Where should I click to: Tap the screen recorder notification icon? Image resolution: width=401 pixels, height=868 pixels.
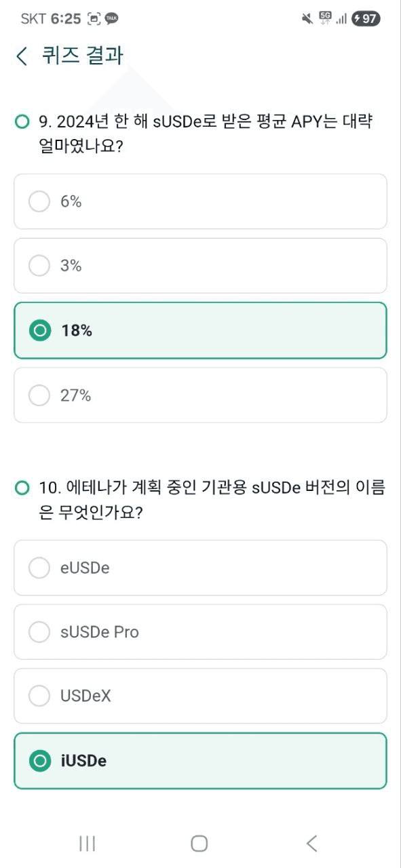tap(94, 19)
